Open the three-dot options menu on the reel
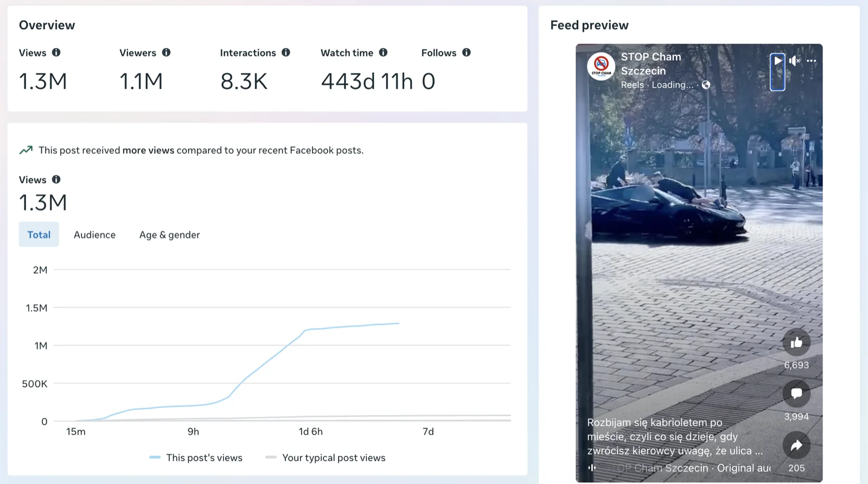The image size is (868, 484). tap(812, 61)
